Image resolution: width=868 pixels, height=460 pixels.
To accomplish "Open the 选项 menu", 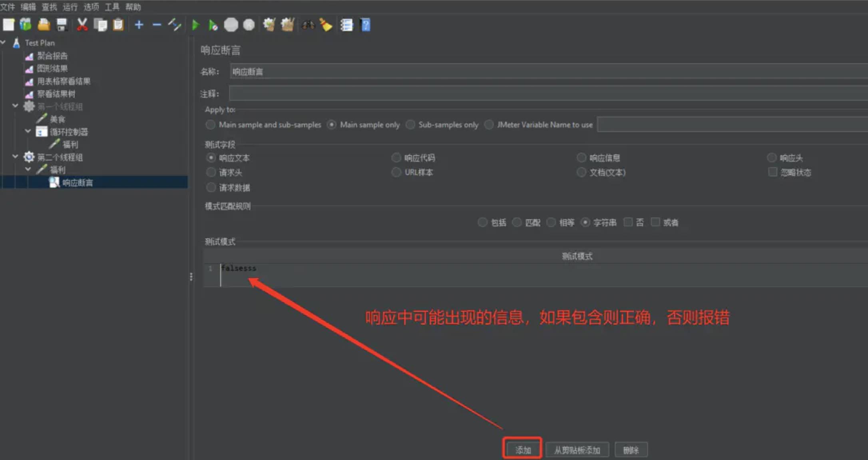I will point(91,7).
